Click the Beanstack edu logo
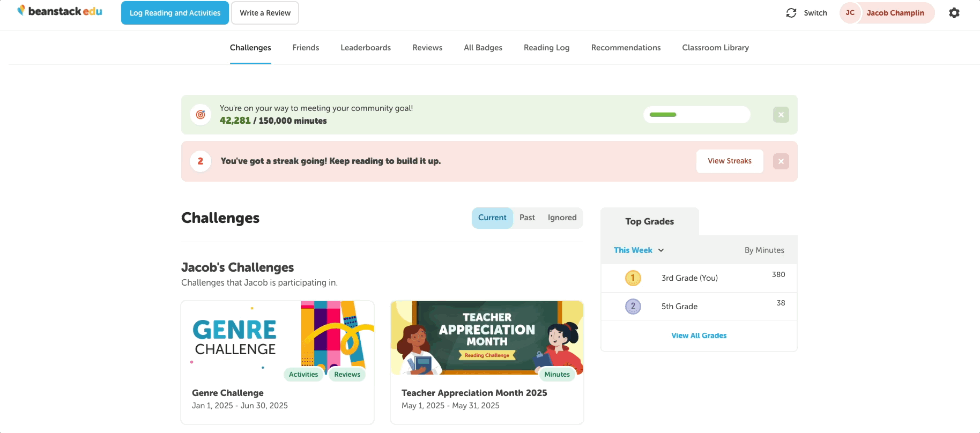The width and height of the screenshot is (980, 433). [60, 11]
